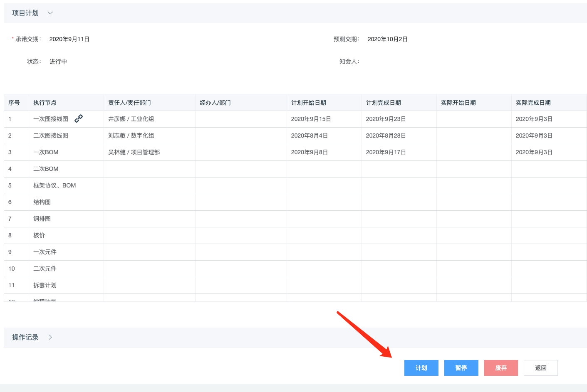This screenshot has height=392, width=587.
Task: Click the link icon beside 一次图接线图
Action: [x=79, y=118]
